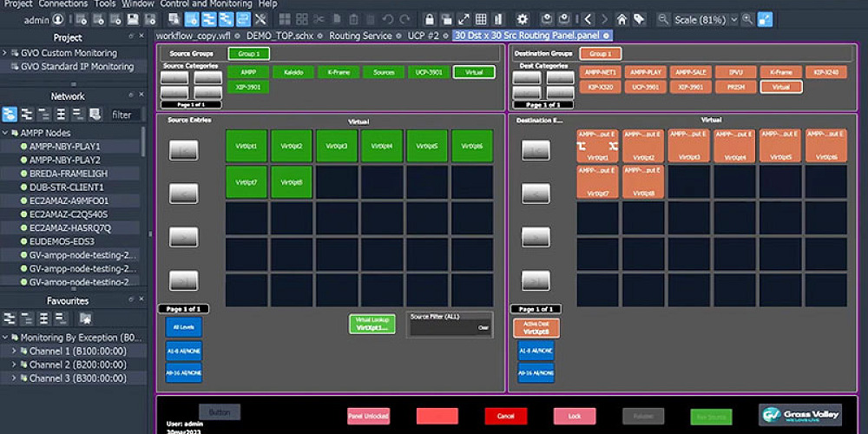868x434 pixels.
Task: Open settings gear in toolbar
Action: pyautogui.click(x=522, y=19)
